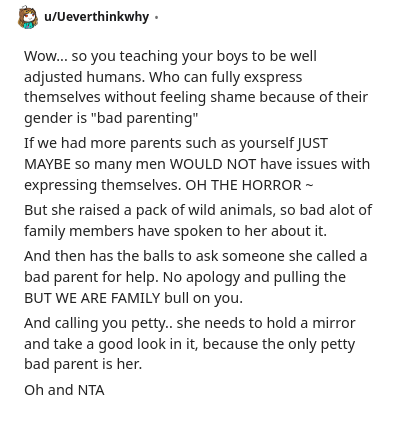The image size is (400, 426).
Task: Select the paragraph starting "If we had more parents"
Action: pos(197,164)
